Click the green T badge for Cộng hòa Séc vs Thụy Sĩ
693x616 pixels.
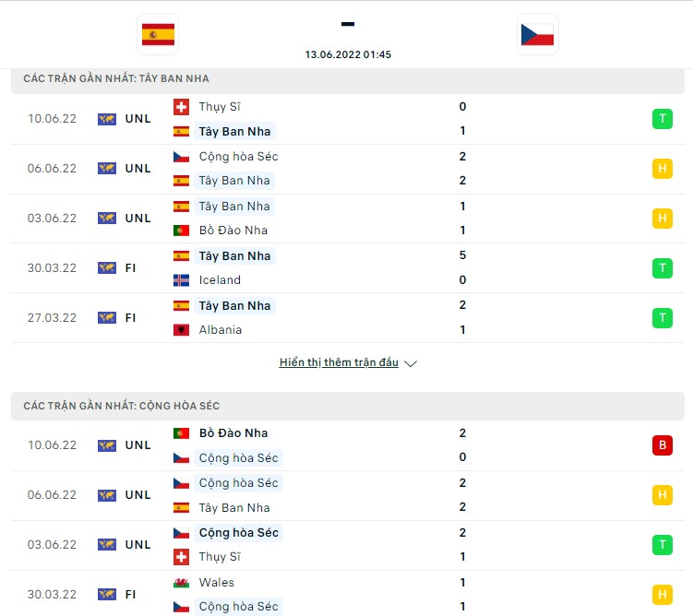[x=662, y=544]
